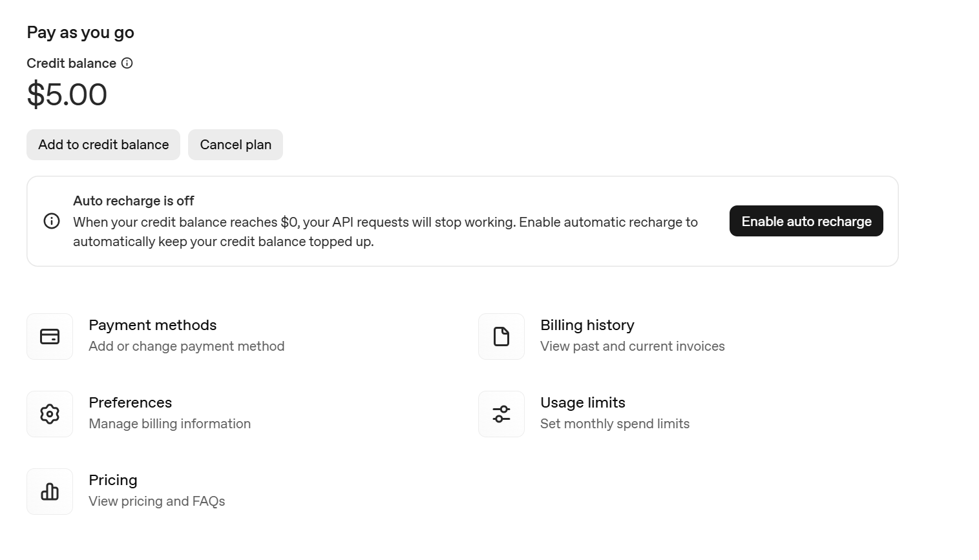The image size is (979, 560).
Task: Click 'View pricing and FAQs' description
Action: [157, 501]
